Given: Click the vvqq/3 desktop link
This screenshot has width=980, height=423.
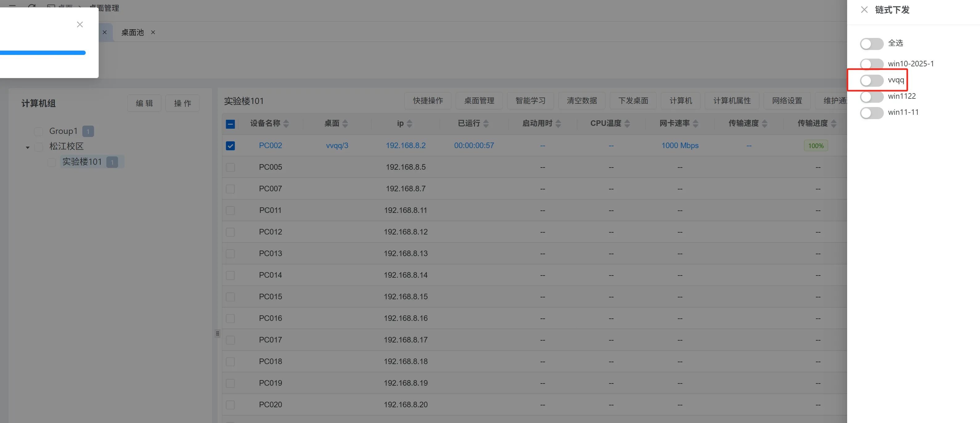Looking at the screenshot, I should pos(337,145).
